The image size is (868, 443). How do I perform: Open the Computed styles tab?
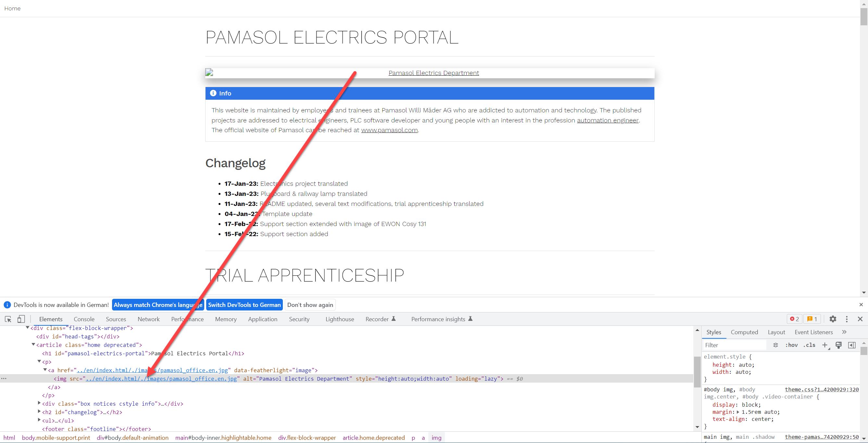point(744,332)
